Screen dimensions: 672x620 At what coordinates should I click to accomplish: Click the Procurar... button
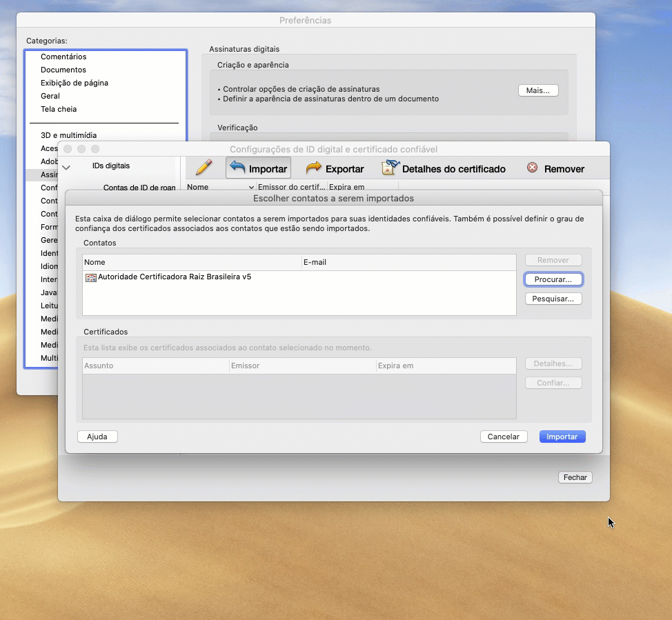[553, 279]
